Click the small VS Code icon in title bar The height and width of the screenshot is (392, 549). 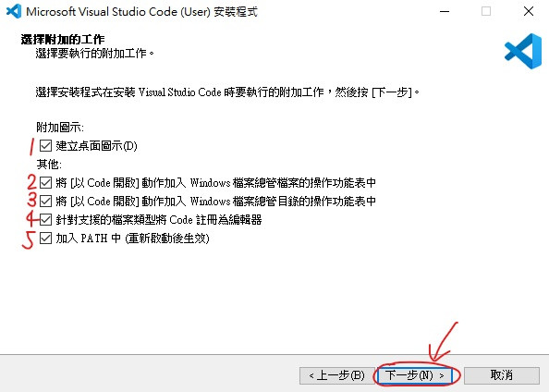tap(14, 12)
